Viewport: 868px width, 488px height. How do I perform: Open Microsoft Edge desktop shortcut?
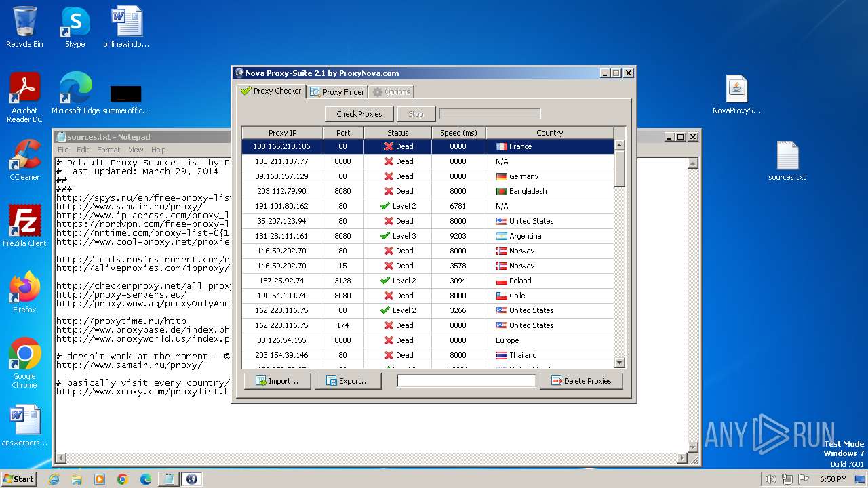point(75,94)
